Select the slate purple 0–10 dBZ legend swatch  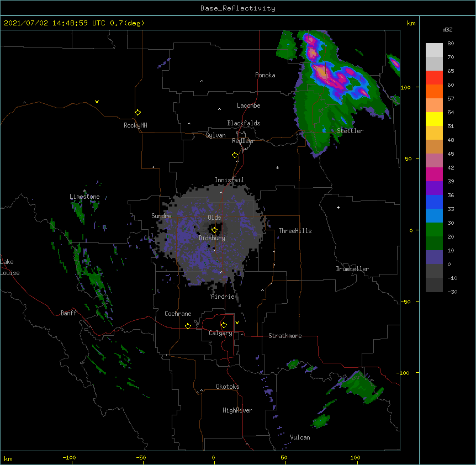click(x=434, y=257)
